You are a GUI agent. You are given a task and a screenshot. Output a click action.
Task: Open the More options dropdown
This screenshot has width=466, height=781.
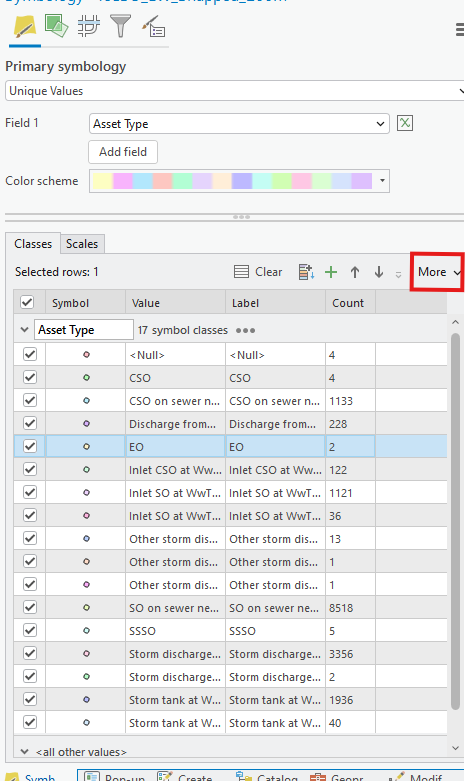(x=439, y=272)
